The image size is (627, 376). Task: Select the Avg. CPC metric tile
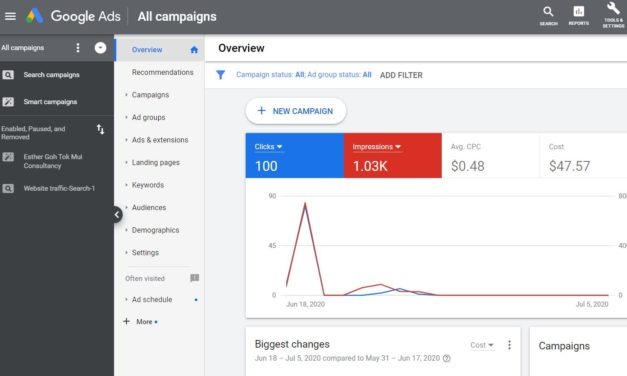491,156
